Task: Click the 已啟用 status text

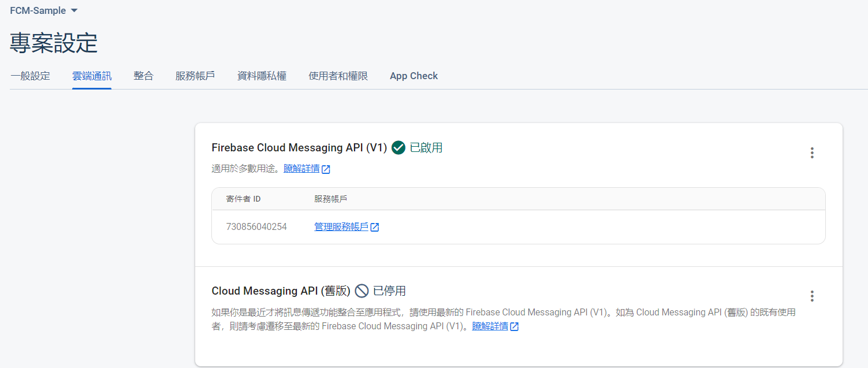Action: coord(426,148)
